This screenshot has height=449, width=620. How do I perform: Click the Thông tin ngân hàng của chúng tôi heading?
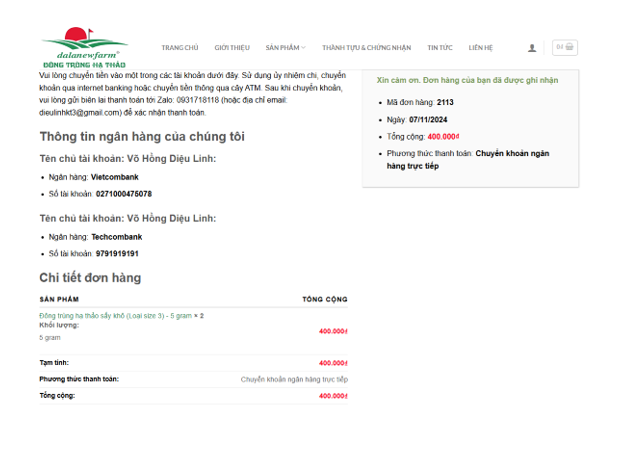pyautogui.click(x=142, y=137)
